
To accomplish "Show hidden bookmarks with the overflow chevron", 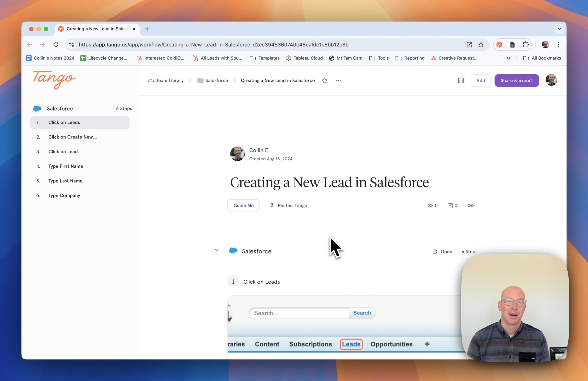I will [508, 58].
